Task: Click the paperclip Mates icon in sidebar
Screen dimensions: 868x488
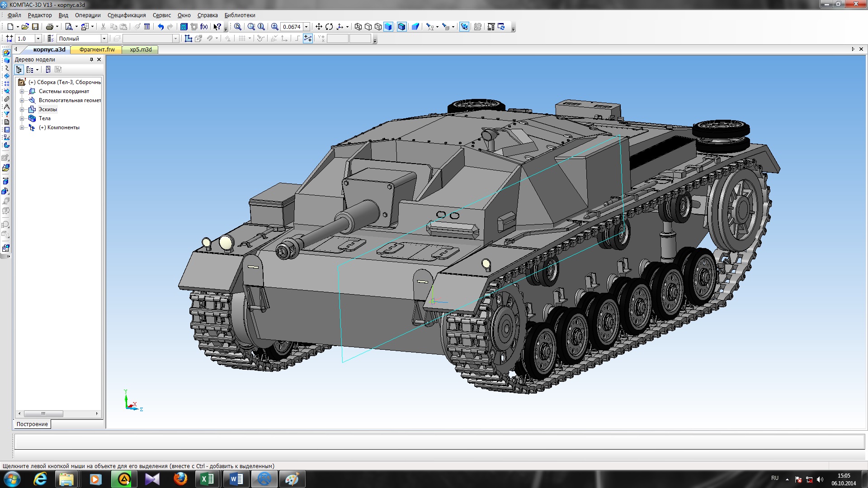Action: 7,99
